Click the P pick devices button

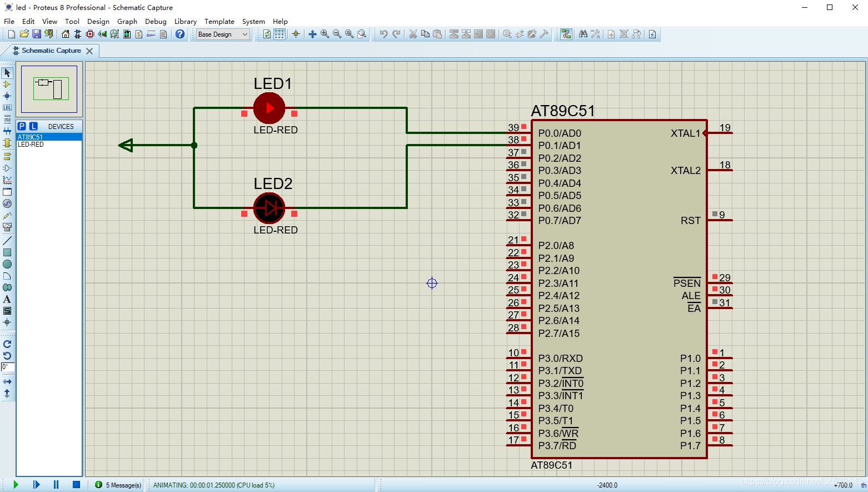click(x=22, y=126)
